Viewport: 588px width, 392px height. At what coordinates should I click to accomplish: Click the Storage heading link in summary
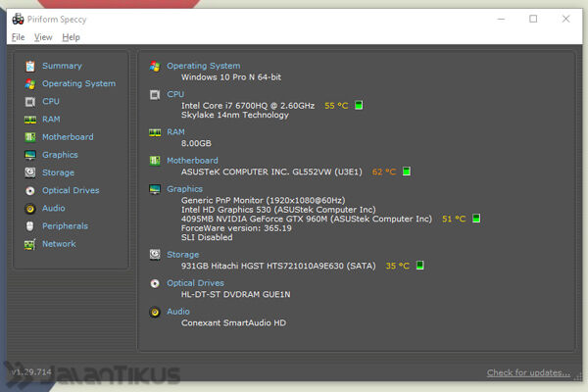pyautogui.click(x=183, y=255)
